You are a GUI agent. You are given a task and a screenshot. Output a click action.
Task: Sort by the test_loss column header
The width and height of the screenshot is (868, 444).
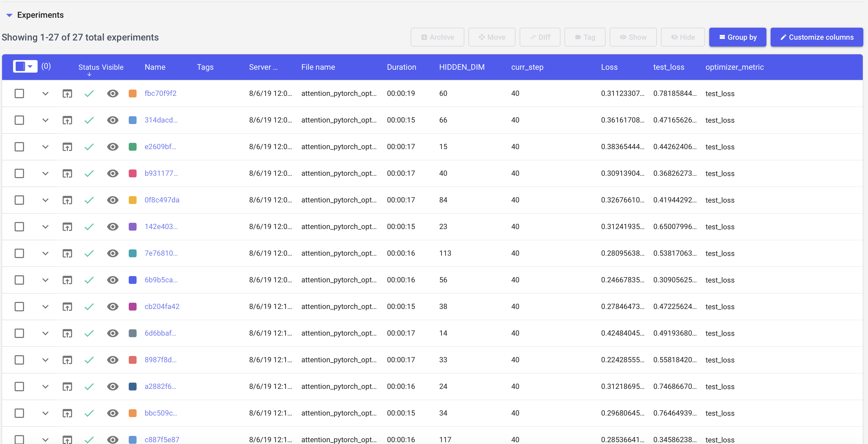pos(668,67)
